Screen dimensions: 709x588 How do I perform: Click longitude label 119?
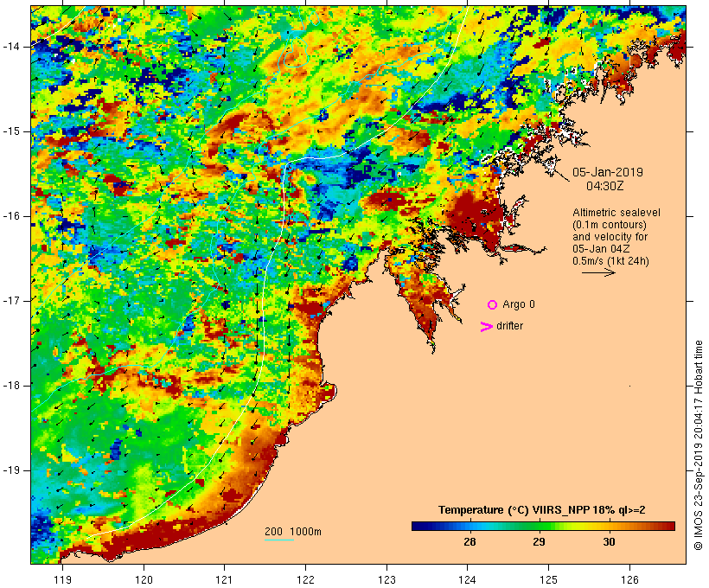[62, 579]
